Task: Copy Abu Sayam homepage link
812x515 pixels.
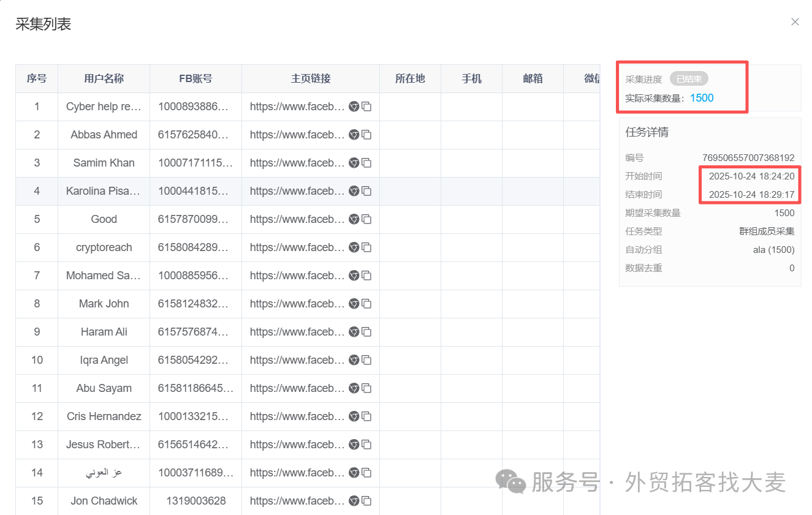Action: [x=366, y=388]
